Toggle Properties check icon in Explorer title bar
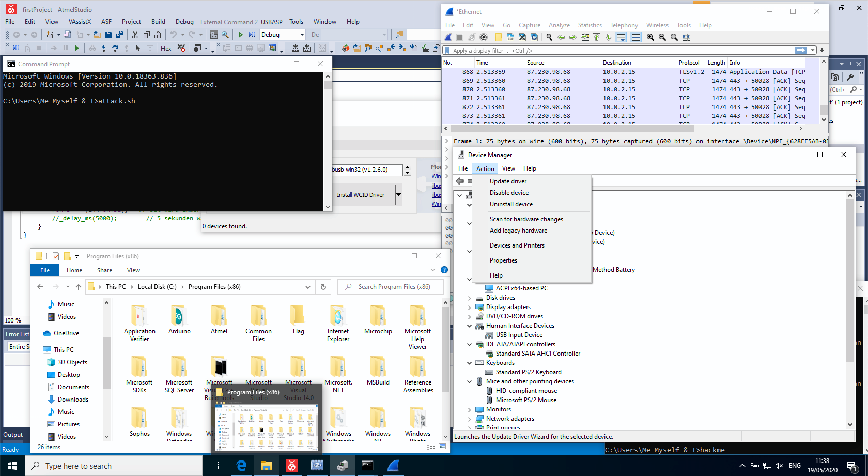The width and height of the screenshot is (868, 476). [56, 256]
